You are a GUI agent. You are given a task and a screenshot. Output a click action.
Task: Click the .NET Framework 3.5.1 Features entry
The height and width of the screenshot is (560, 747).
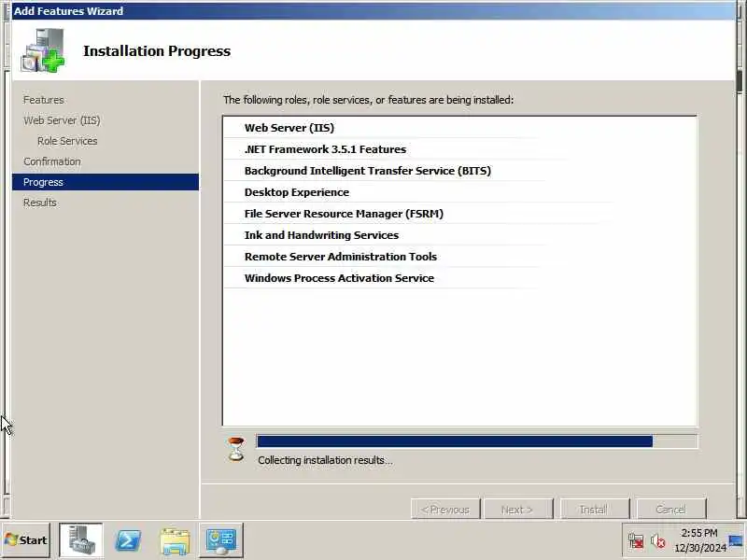[x=325, y=149]
